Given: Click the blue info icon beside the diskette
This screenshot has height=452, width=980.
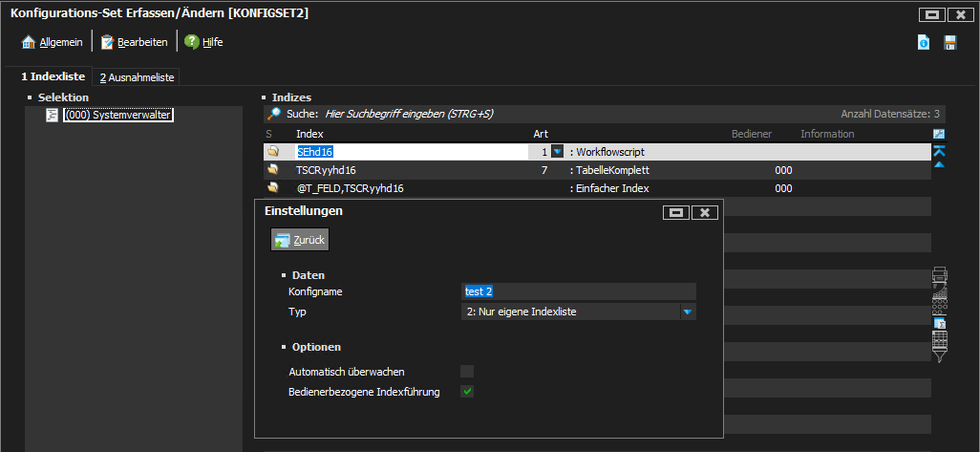Looking at the screenshot, I should coord(924,42).
